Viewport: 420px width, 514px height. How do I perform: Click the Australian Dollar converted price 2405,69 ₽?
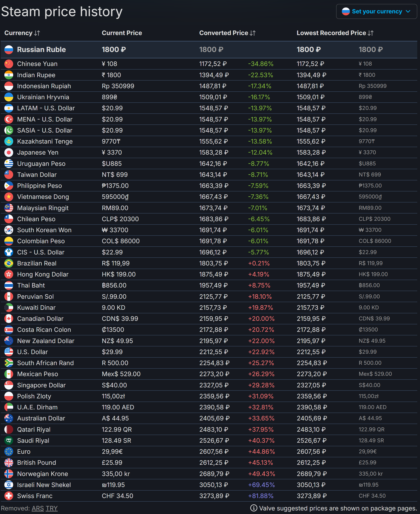pyautogui.click(x=214, y=418)
